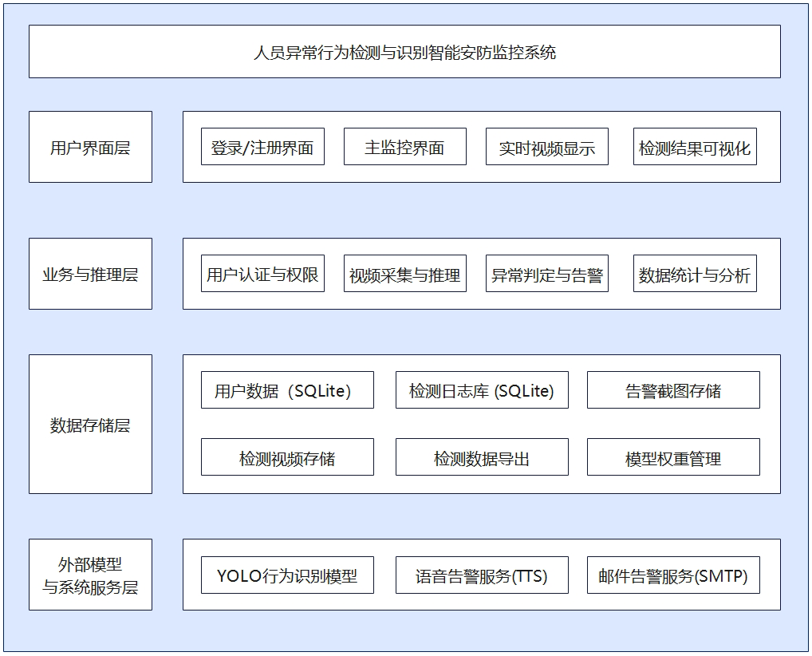
Task: Click the YOLO行为识别模型 box
Action: tap(287, 575)
